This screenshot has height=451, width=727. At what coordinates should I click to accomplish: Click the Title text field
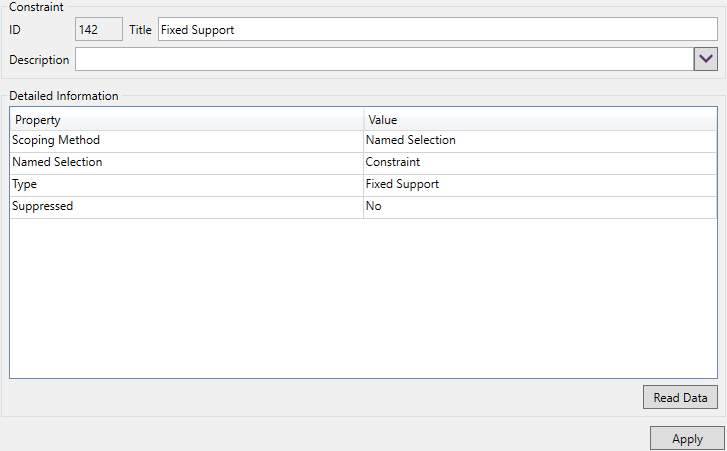point(437,30)
